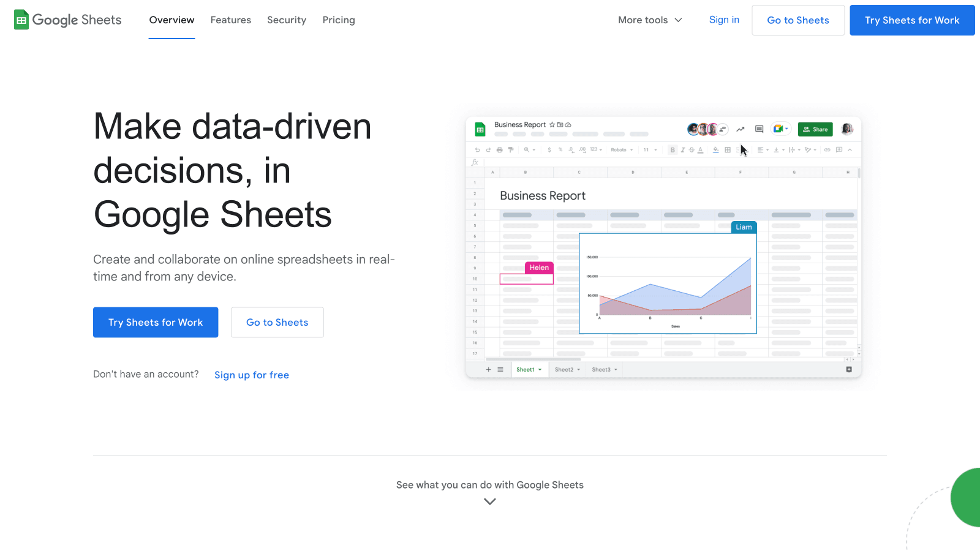Click the user profile avatar
Viewport: 980px width, 551px height.
tap(847, 129)
